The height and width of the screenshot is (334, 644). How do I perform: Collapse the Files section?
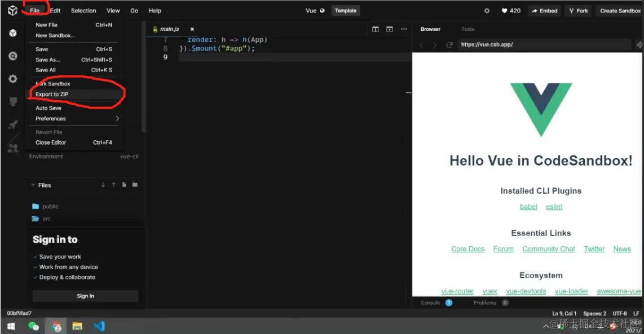pos(33,185)
